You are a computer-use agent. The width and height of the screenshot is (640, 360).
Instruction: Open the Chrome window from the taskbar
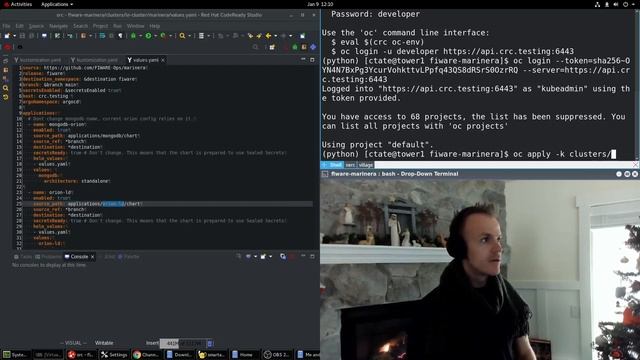[147, 355]
